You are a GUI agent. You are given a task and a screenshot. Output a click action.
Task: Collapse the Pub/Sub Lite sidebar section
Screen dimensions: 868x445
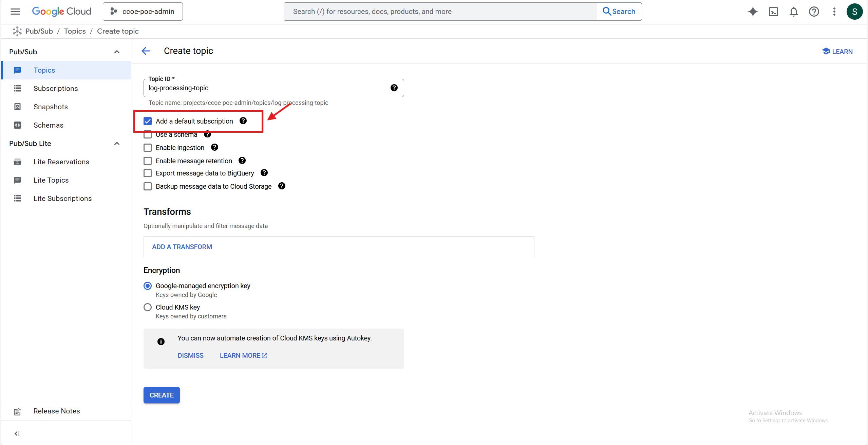click(x=117, y=144)
